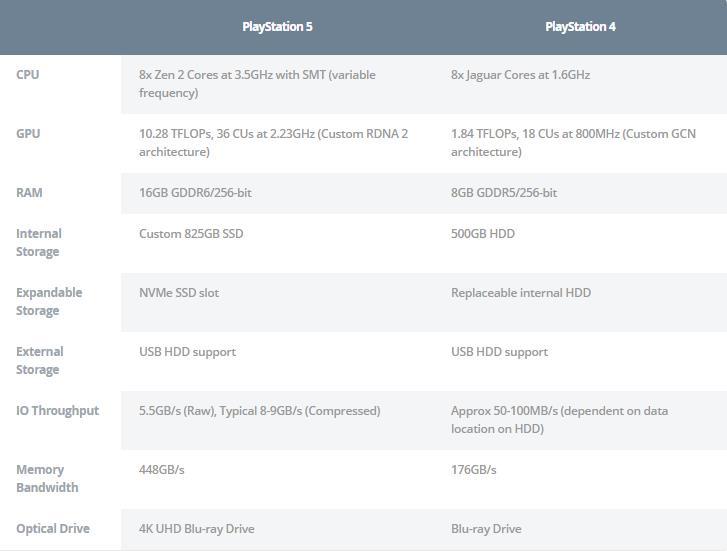The image size is (727, 551).
Task: Select the 4K UHD Blu-ray Drive cell
Action: pos(197,529)
